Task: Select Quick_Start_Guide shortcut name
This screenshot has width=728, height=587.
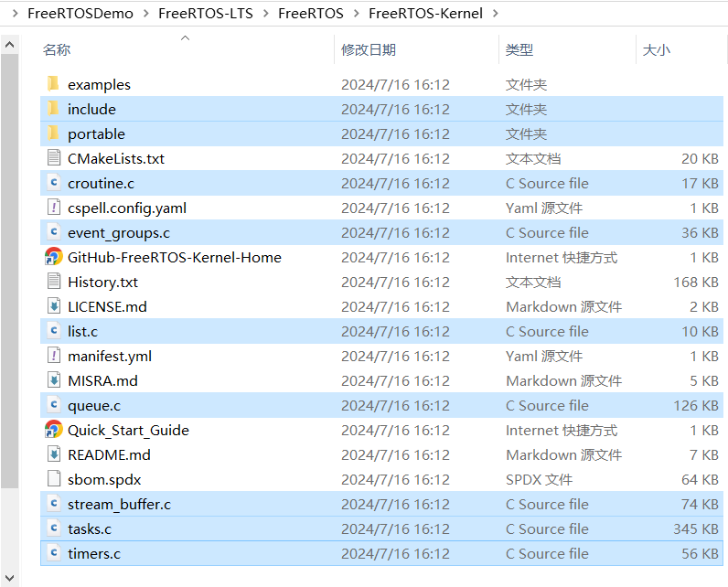Action: tap(128, 430)
